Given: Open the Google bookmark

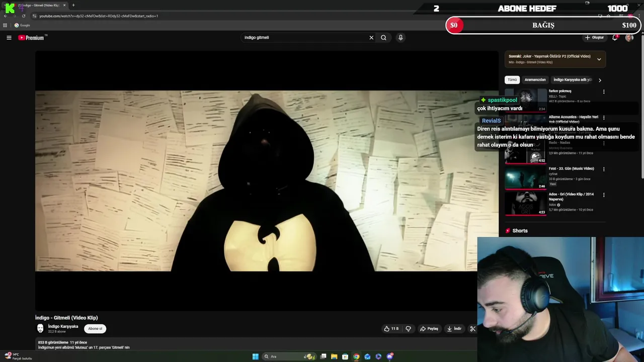Looking at the screenshot, I should 22,25.
